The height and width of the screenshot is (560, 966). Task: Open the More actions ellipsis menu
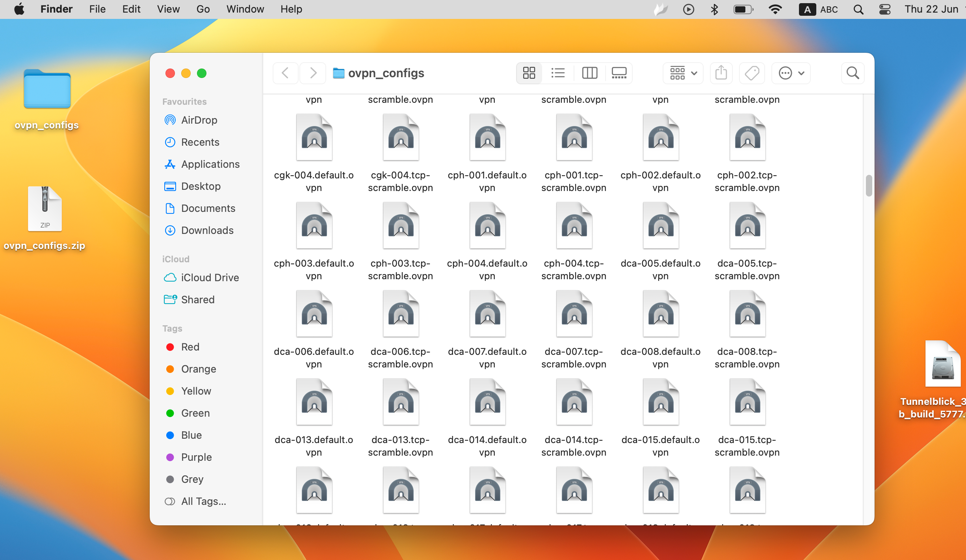point(791,73)
